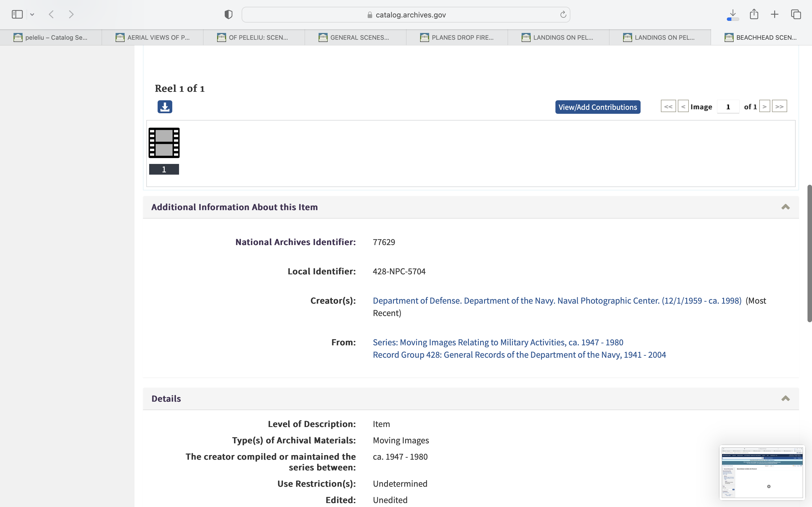
Task: Open Record Group 428 link
Action: (519, 355)
